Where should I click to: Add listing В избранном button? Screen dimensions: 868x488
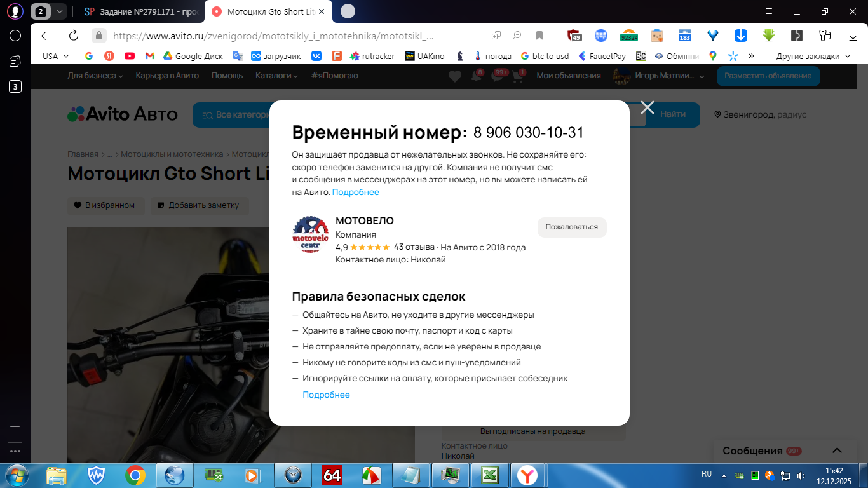(x=105, y=205)
